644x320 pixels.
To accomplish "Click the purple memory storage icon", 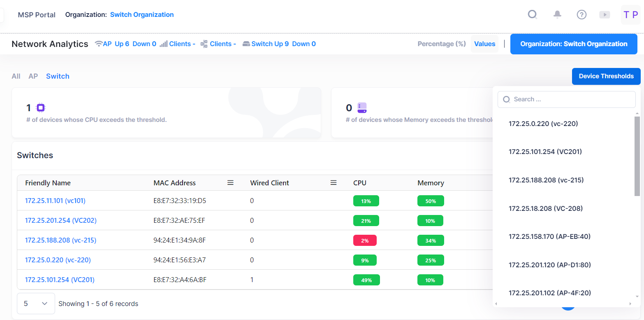I will click(362, 108).
